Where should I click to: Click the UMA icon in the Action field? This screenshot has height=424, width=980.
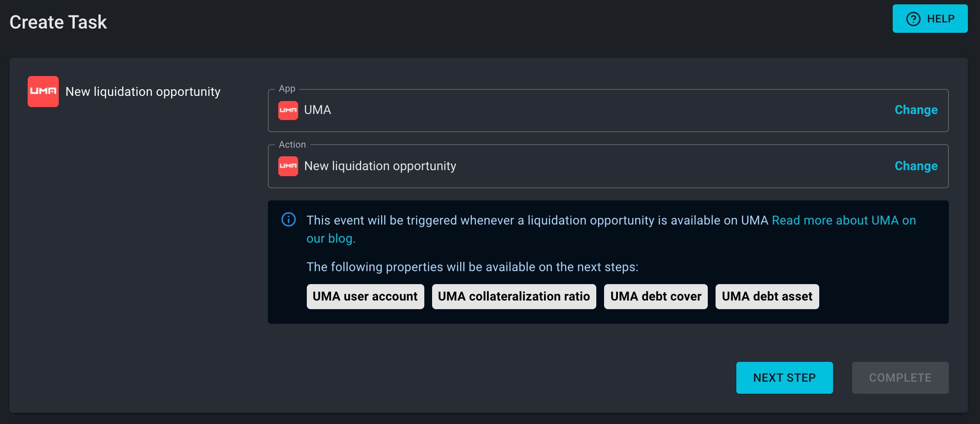click(288, 166)
